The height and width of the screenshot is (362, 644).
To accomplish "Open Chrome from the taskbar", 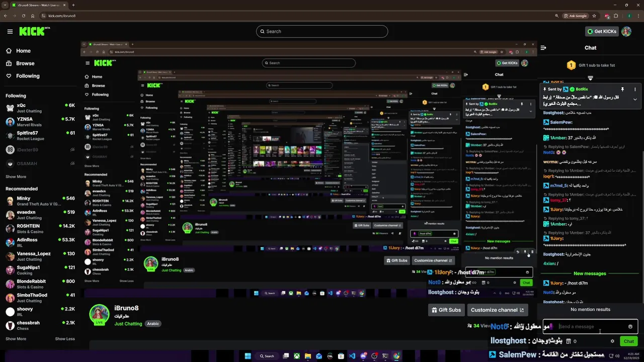I will (x=396, y=356).
